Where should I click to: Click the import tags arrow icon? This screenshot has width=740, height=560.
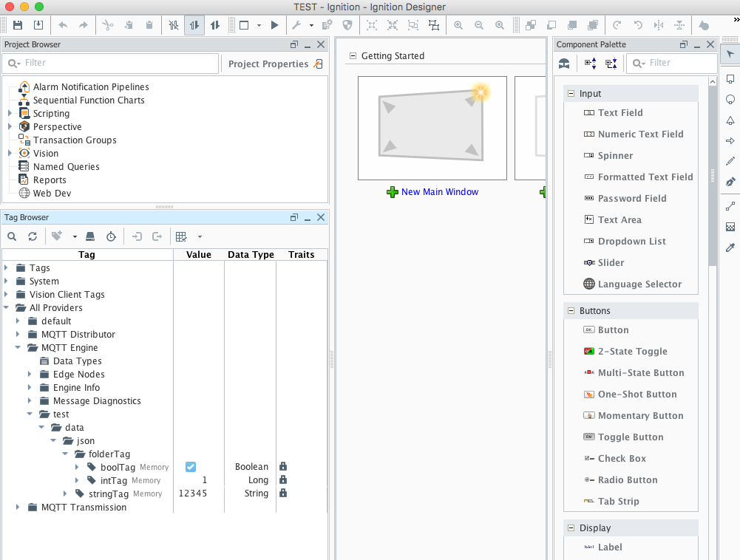coord(137,236)
